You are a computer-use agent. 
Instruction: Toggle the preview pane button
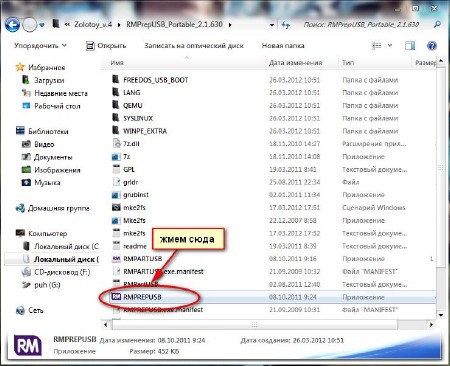tap(410, 46)
